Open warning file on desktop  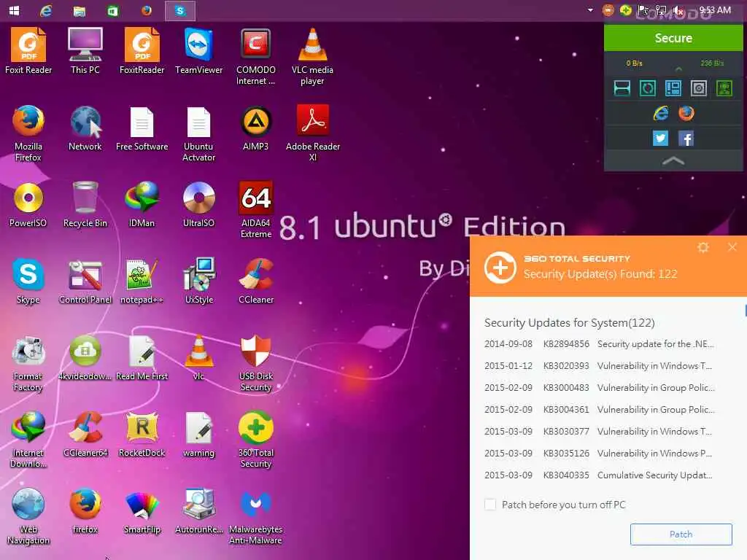pyautogui.click(x=198, y=435)
